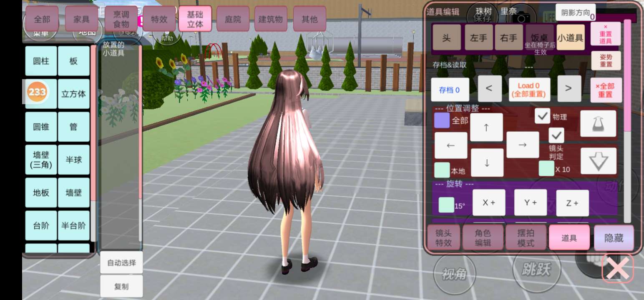Move the prop with the up arrow
Image resolution: width=644 pixels, height=300 pixels.
point(486,127)
